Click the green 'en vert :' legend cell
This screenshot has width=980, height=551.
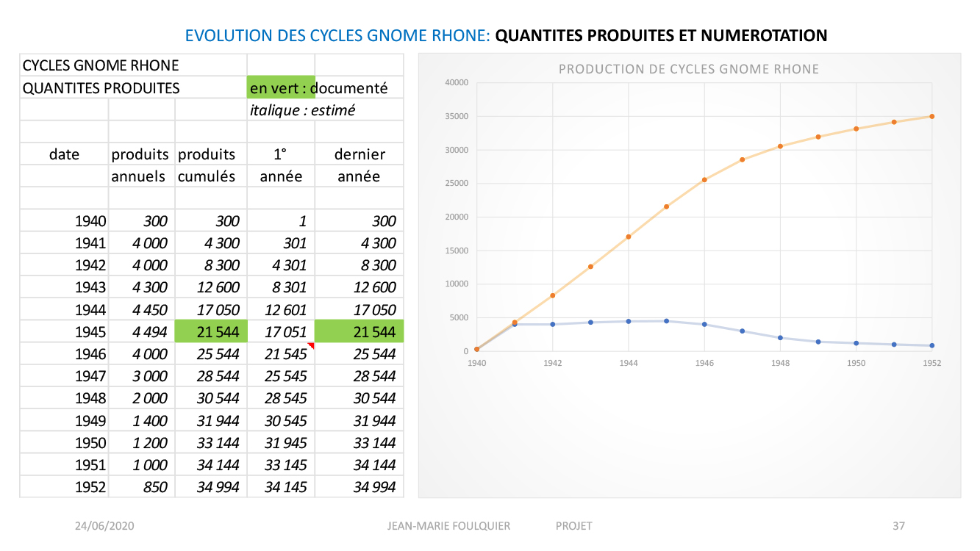tap(282, 87)
